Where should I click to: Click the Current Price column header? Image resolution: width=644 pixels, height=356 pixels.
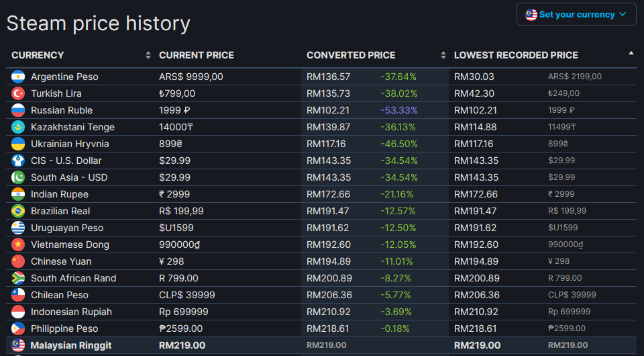pos(197,55)
